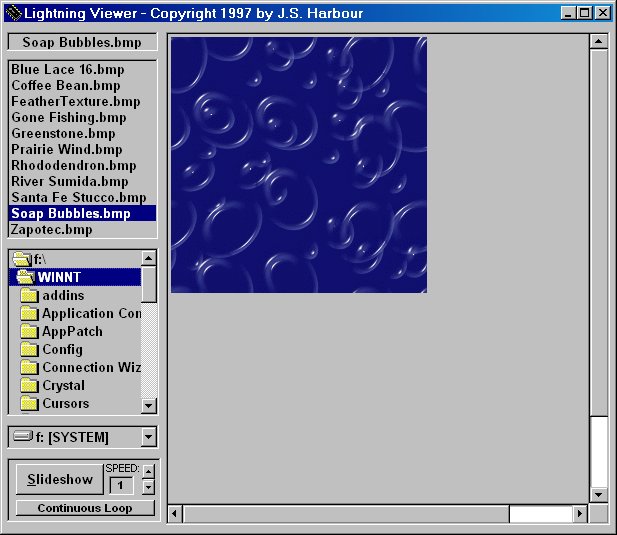The height and width of the screenshot is (535, 617).
Task: Click the addins folder icon
Action: [28, 296]
